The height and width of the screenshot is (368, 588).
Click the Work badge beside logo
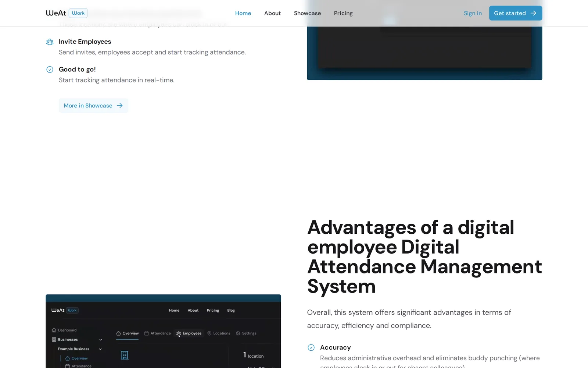coord(78,13)
